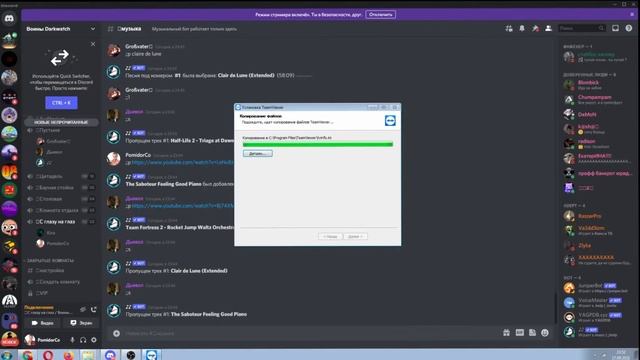Click JuniperBot in the member list

(590, 285)
